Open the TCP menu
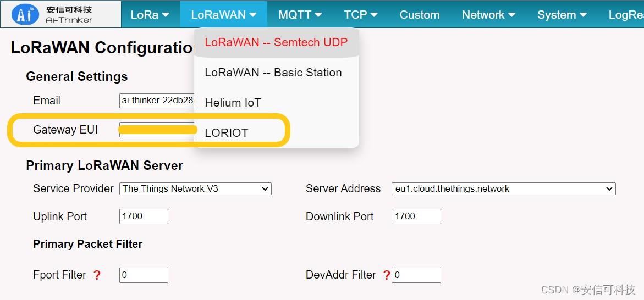 click(x=361, y=15)
